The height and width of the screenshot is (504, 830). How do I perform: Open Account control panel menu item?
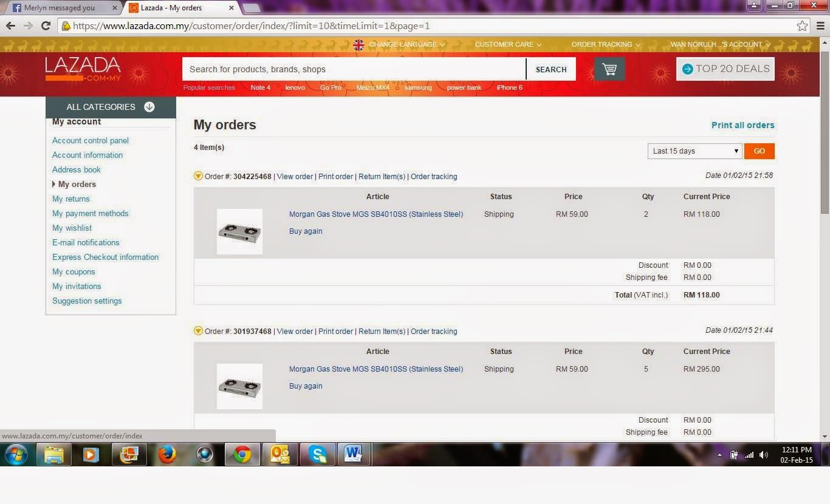pyautogui.click(x=91, y=140)
